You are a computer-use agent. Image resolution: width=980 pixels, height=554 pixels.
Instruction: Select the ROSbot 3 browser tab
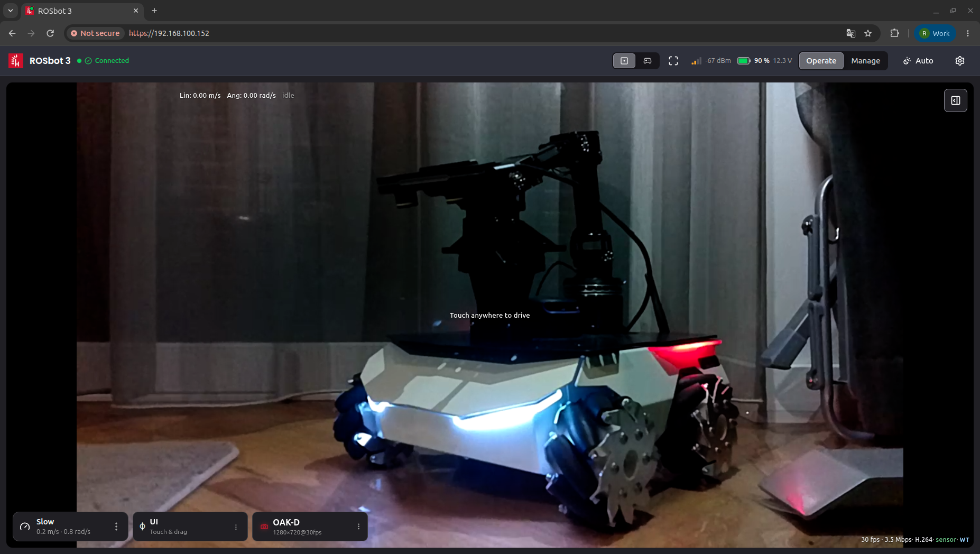[82, 11]
